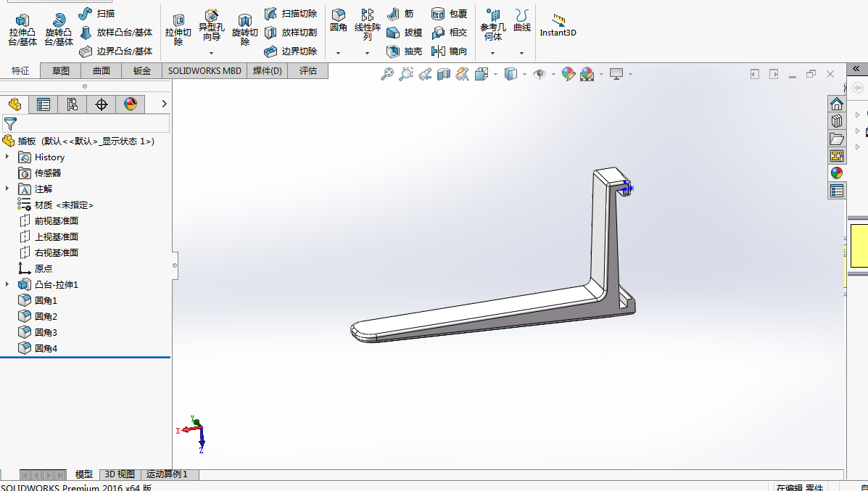Select the 圆角4 fillet feature
The width and height of the screenshot is (868, 491).
pos(38,348)
